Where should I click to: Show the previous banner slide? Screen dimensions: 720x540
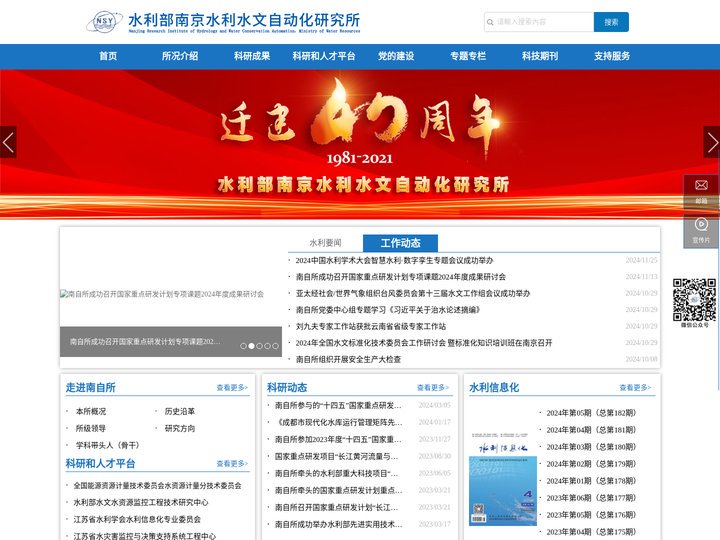(8, 142)
